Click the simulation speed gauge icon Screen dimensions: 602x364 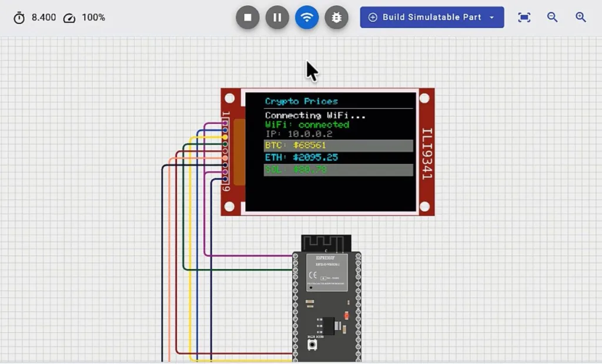[69, 18]
